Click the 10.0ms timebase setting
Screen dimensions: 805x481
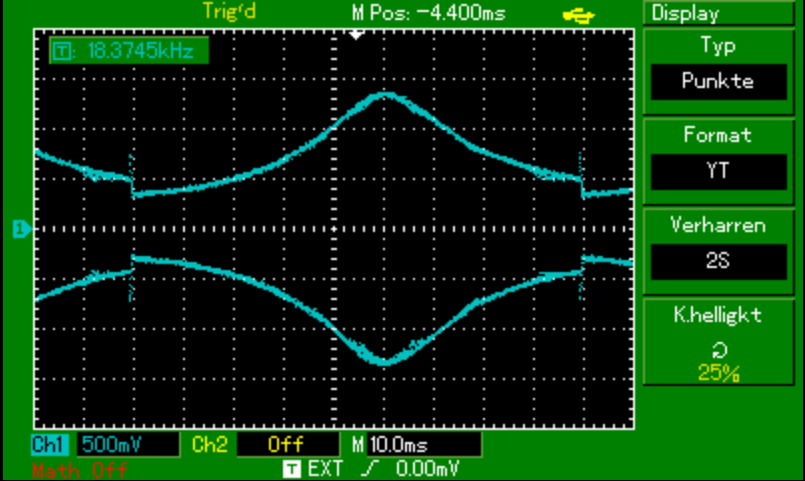coord(394,443)
